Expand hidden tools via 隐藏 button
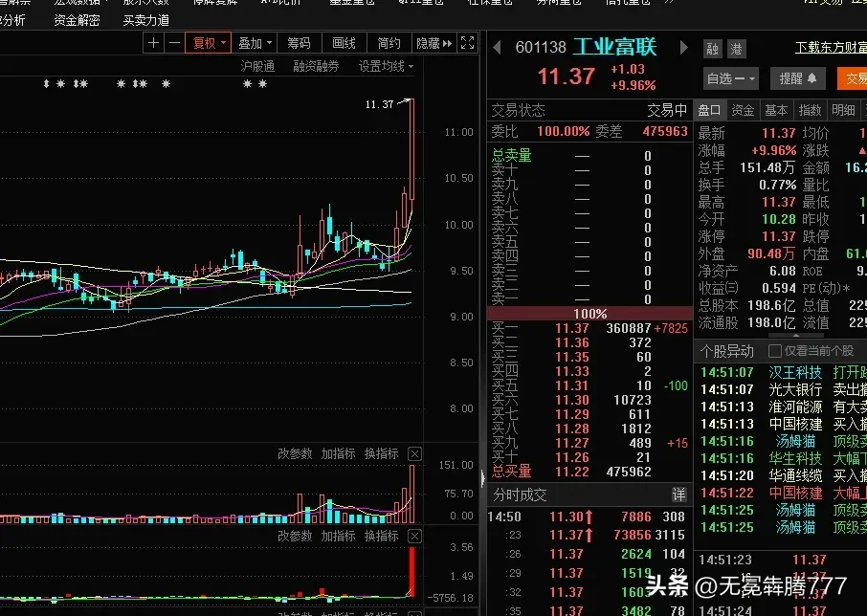 [434, 43]
